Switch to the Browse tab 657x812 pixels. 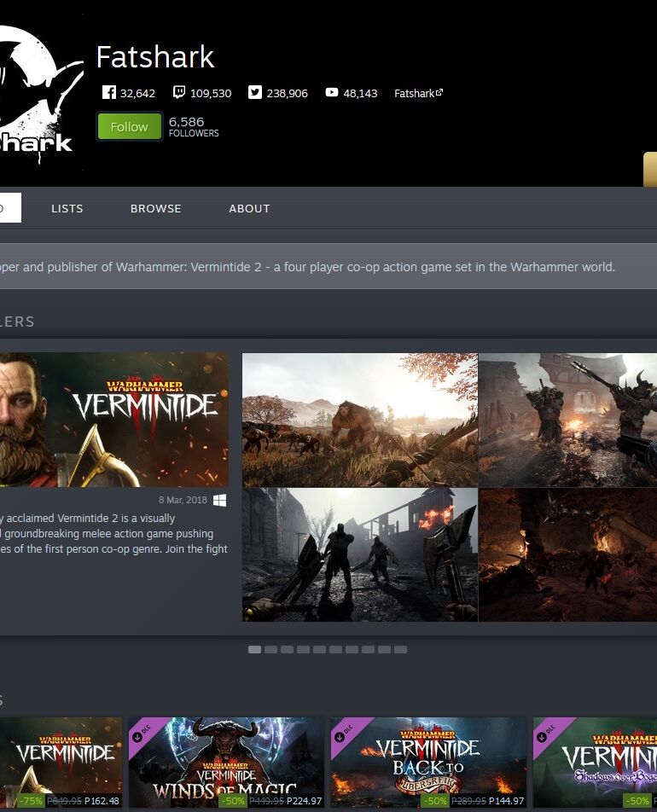156,208
